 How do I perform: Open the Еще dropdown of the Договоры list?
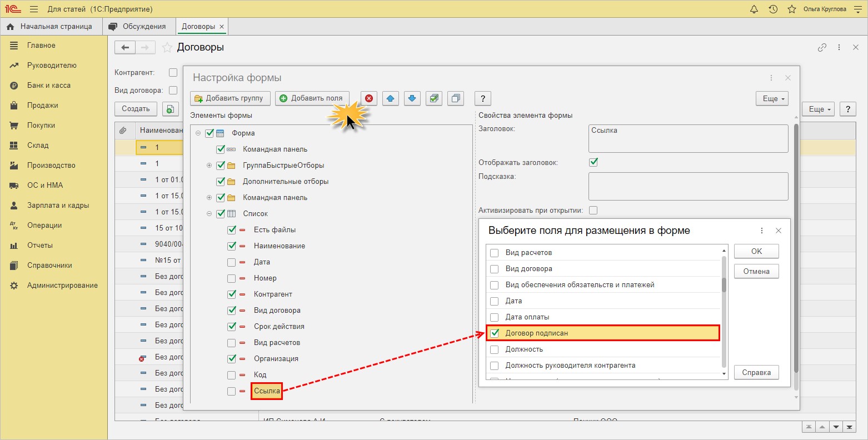click(819, 109)
